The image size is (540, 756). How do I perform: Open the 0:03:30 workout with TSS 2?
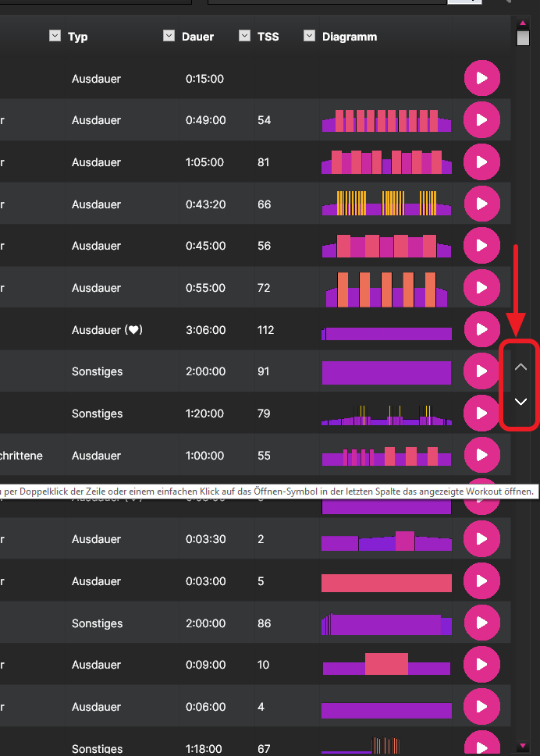481,538
